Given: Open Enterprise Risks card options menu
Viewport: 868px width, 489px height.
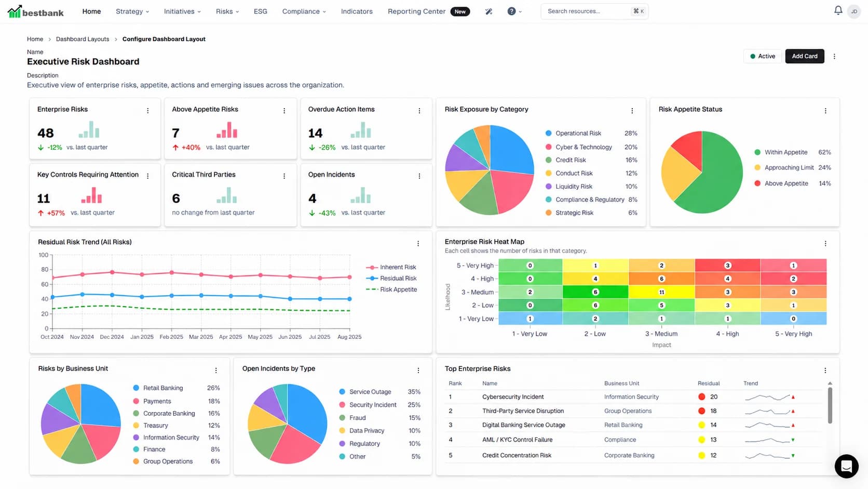Looking at the screenshot, I should point(148,111).
